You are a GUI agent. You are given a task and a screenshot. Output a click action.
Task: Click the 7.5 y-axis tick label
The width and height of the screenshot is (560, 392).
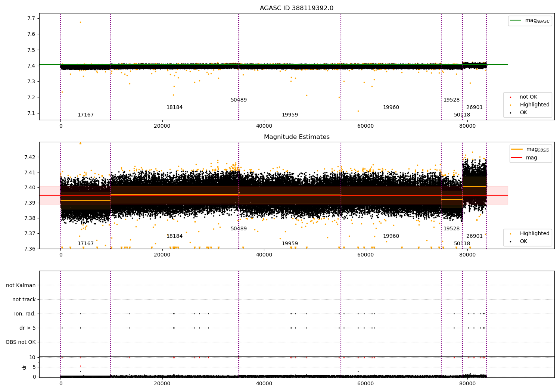32,50
